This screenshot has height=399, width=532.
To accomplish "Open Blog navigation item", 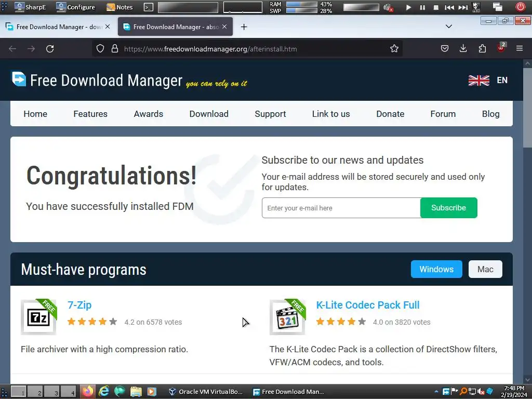I will [490, 114].
